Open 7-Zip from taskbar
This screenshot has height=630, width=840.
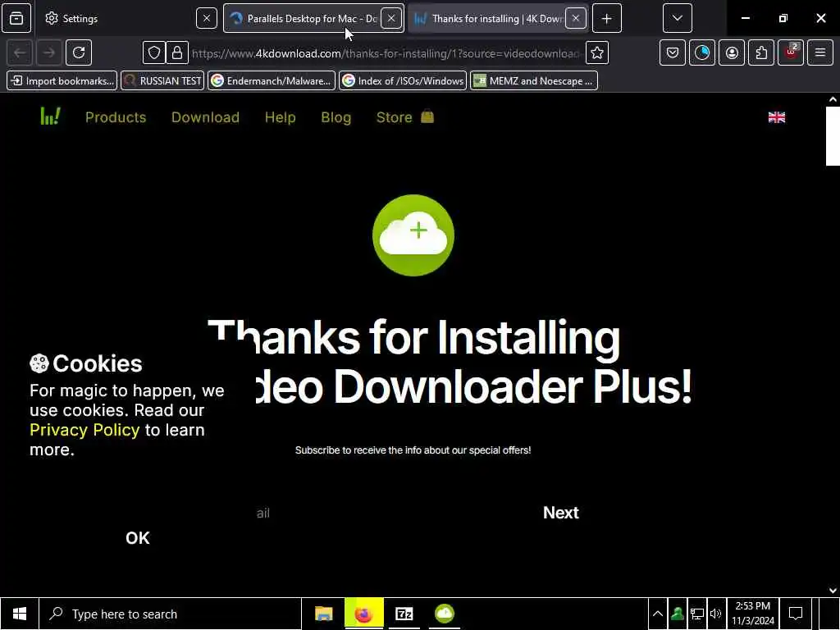[404, 614]
